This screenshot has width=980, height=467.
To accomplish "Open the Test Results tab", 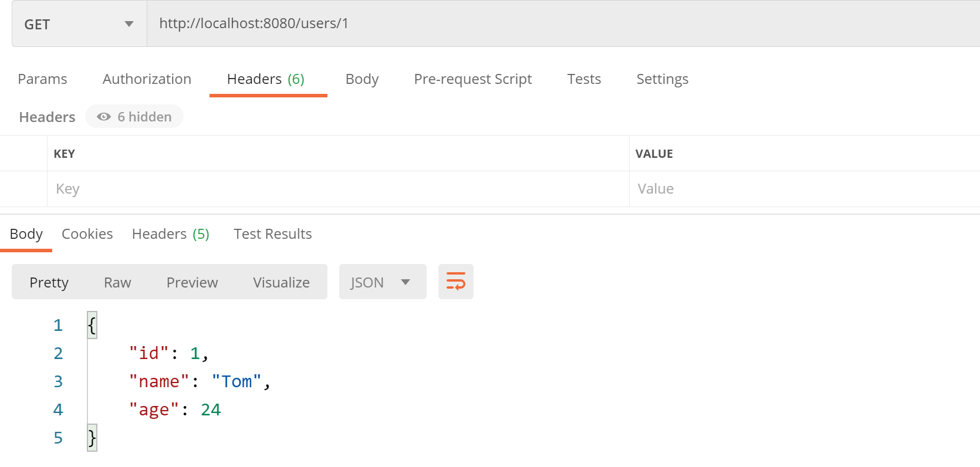I will [x=273, y=234].
